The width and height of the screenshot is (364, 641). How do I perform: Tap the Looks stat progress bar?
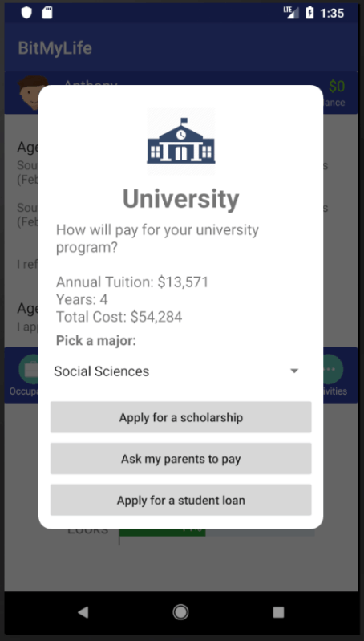pyautogui.click(x=216, y=533)
